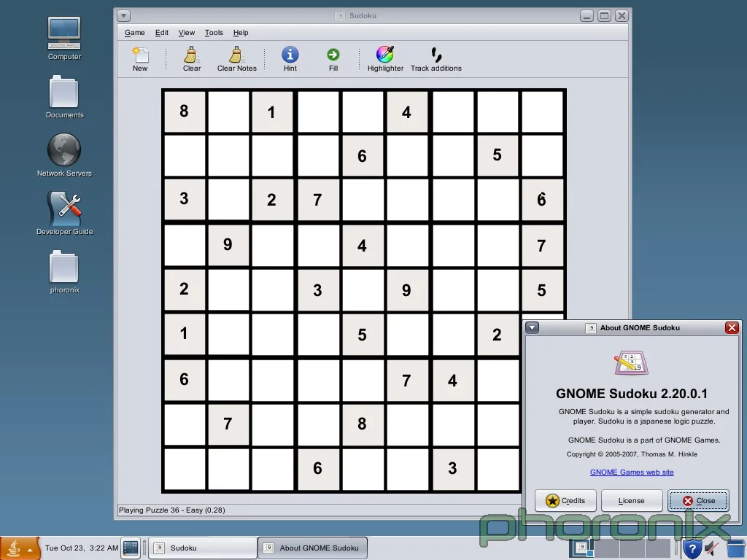The height and width of the screenshot is (560, 747).
Task: Open the Edit menu
Action: click(161, 32)
